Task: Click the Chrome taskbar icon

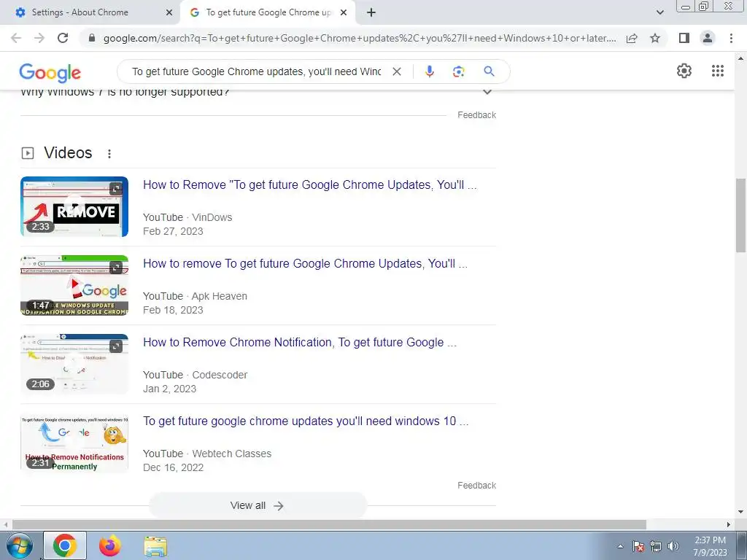Action: [x=65, y=545]
